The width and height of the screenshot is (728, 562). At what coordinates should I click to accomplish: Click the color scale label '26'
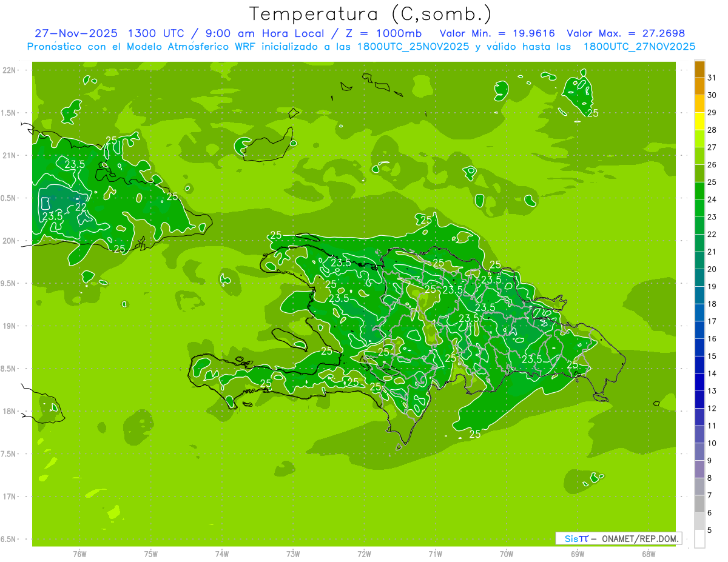pyautogui.click(x=712, y=165)
